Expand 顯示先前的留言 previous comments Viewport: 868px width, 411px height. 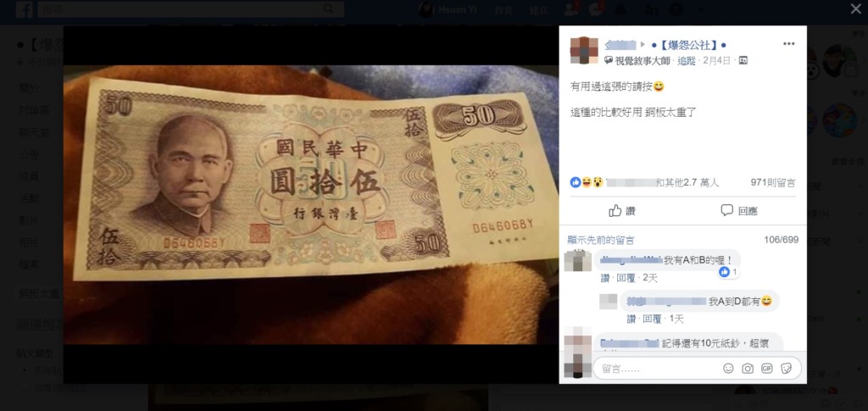[601, 240]
